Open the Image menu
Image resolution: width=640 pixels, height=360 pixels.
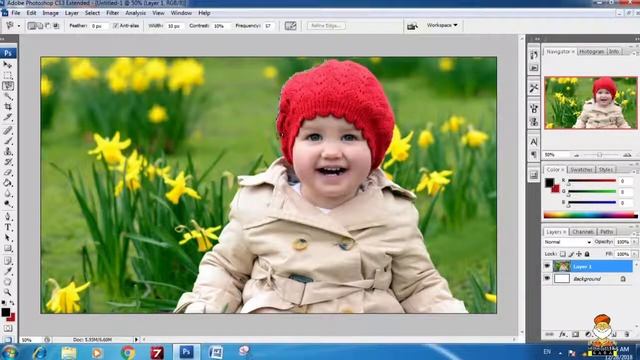pos(50,13)
